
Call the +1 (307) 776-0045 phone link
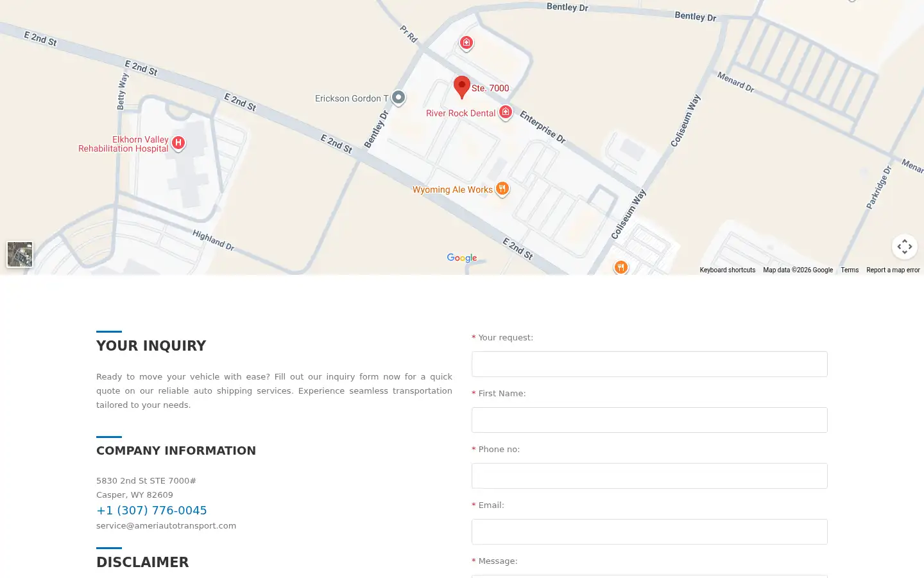[x=151, y=511]
